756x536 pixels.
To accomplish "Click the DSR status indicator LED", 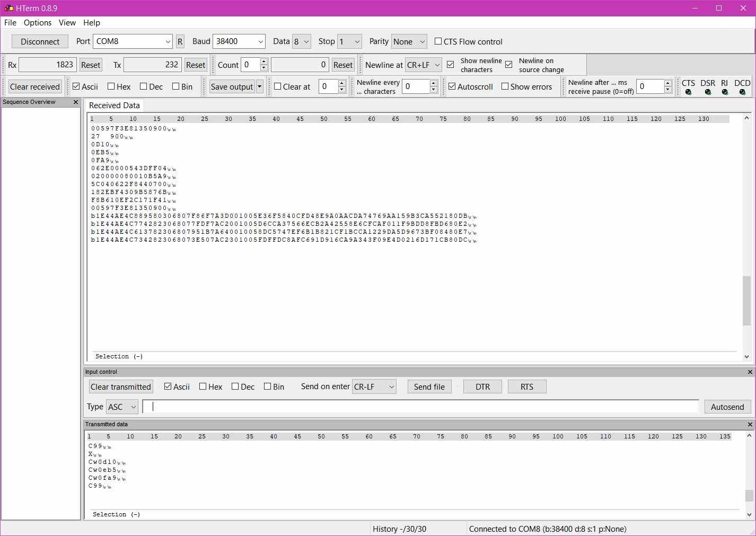I will pyautogui.click(x=708, y=92).
